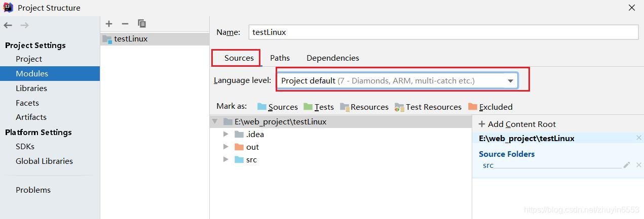The image size is (644, 219).
Task: Mark folder as Sources
Action: coord(277,107)
